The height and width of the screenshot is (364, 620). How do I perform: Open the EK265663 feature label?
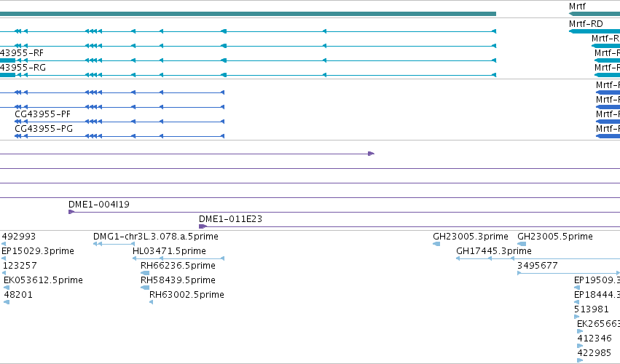click(x=599, y=324)
